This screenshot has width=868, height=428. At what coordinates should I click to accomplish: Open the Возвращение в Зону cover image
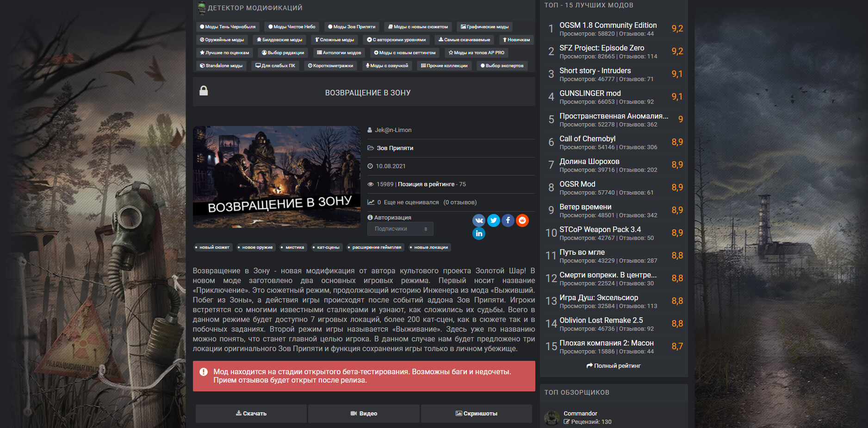point(276,177)
